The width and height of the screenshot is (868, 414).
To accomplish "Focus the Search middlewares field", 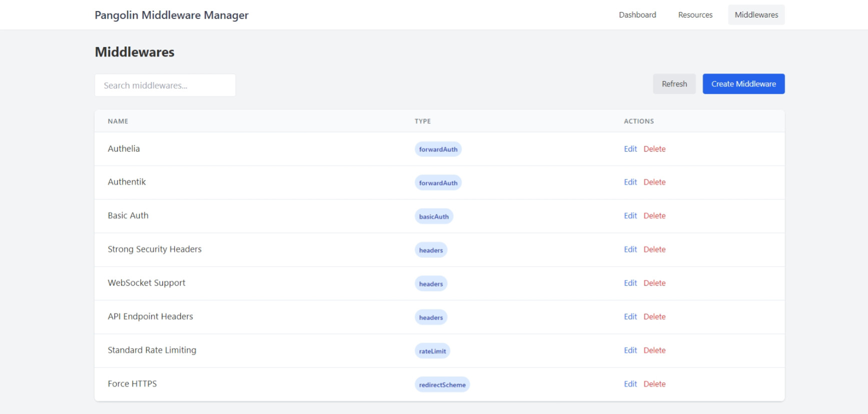I will pos(165,85).
